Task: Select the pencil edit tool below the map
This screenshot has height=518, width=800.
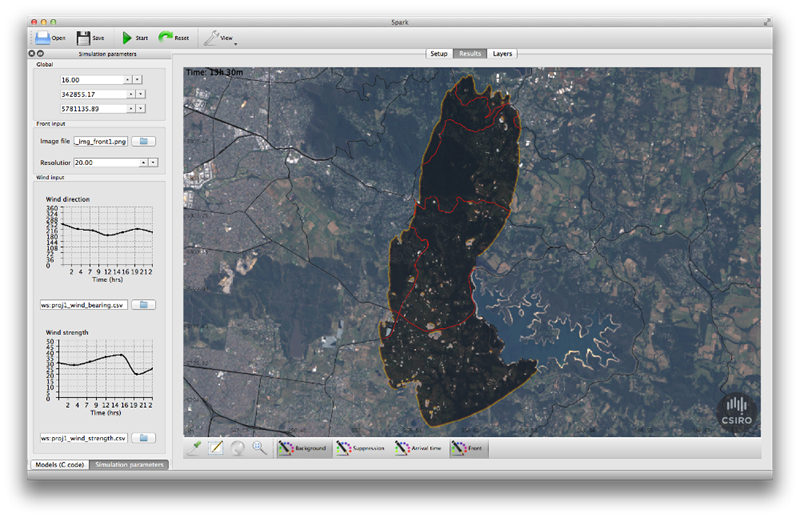Action: pyautogui.click(x=216, y=448)
